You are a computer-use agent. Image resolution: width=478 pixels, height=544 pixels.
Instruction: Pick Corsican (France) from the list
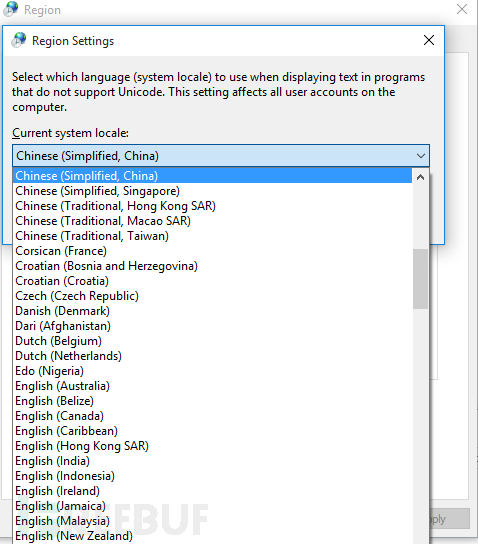click(212, 251)
